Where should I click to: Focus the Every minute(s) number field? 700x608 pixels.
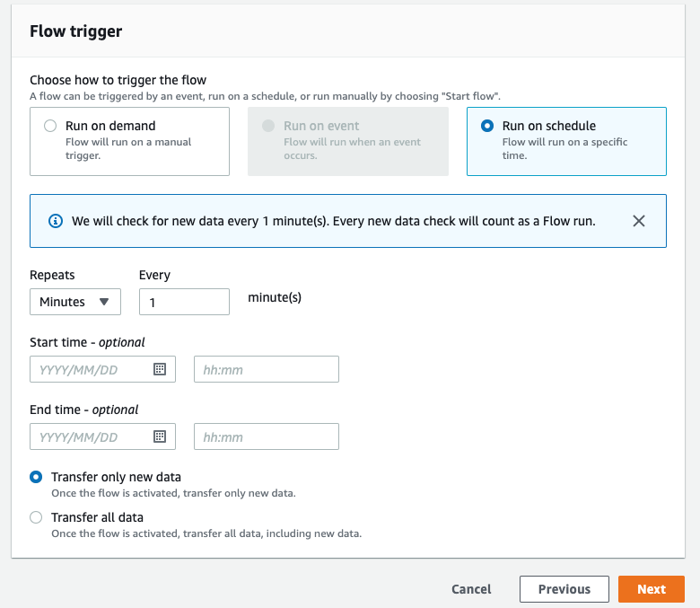(x=184, y=302)
